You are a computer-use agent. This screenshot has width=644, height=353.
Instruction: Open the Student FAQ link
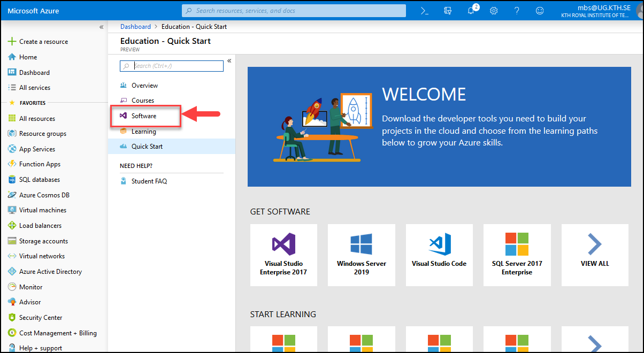pos(149,181)
